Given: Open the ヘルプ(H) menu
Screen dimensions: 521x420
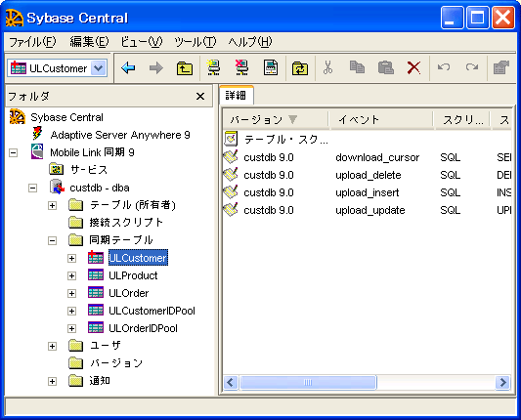Looking at the screenshot, I should 250,42.
